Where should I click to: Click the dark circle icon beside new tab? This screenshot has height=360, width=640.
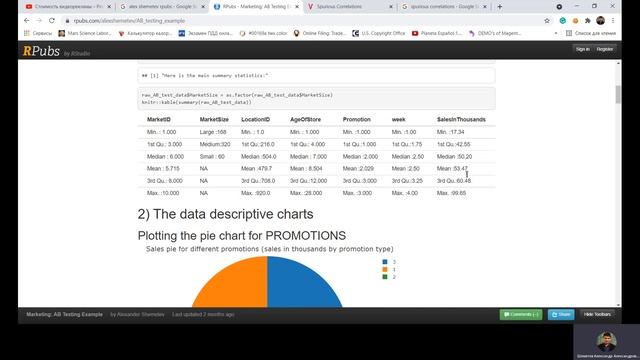(559, 7)
